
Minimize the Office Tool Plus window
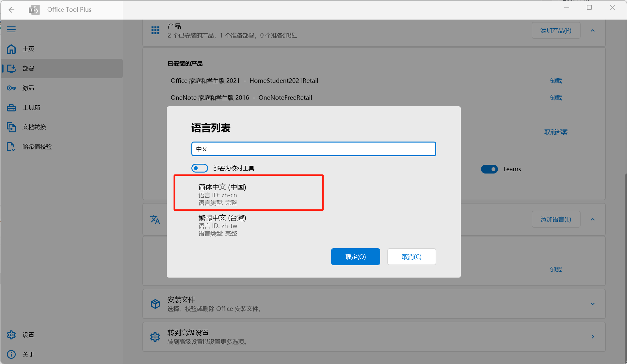pyautogui.click(x=567, y=8)
